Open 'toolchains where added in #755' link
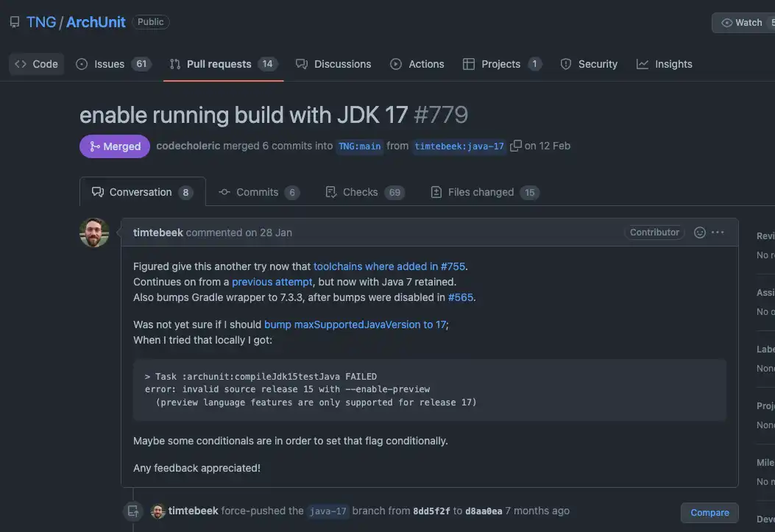 389,267
